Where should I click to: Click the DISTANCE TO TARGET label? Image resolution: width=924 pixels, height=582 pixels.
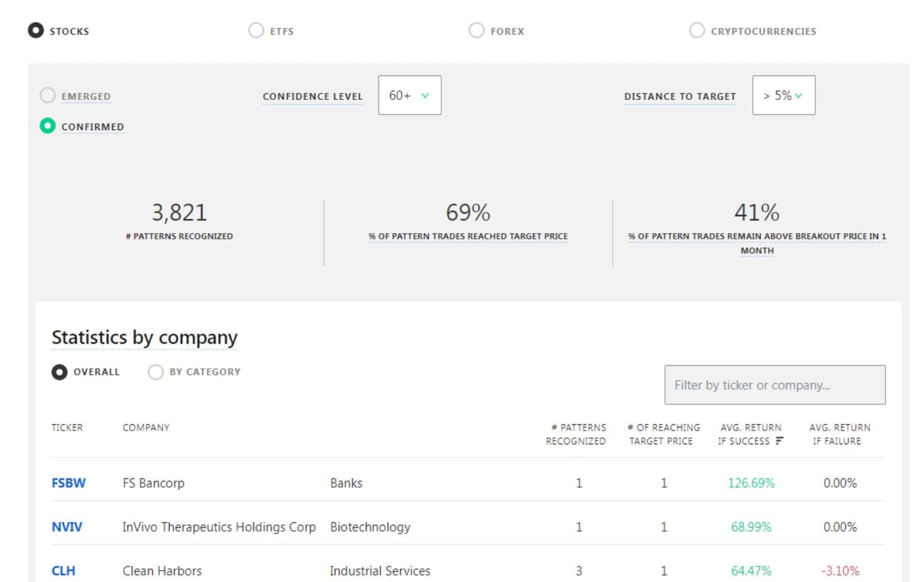tap(680, 96)
